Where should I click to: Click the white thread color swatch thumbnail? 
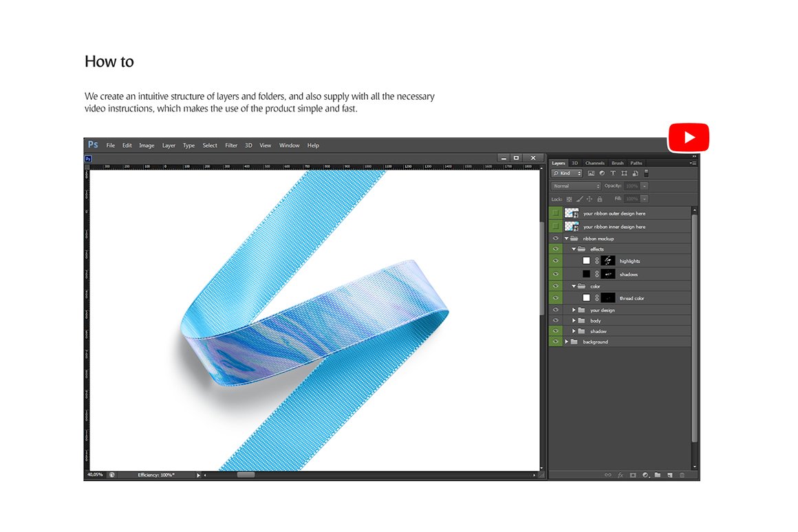click(586, 298)
